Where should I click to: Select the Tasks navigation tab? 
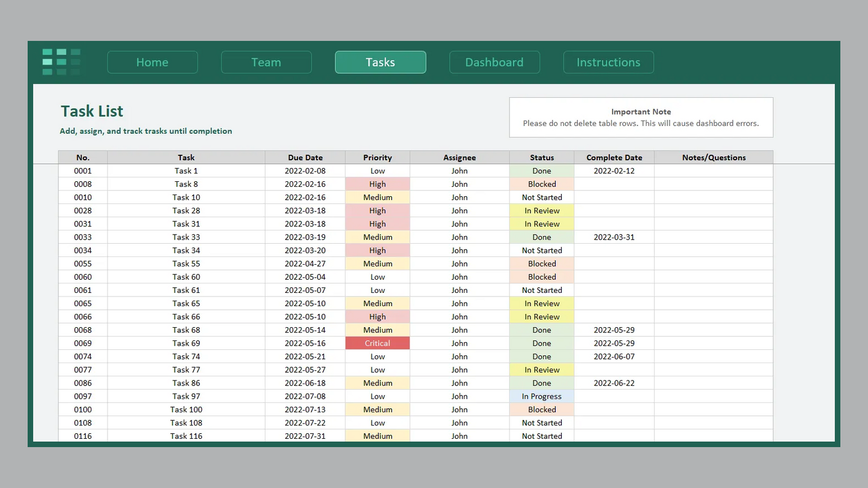380,62
